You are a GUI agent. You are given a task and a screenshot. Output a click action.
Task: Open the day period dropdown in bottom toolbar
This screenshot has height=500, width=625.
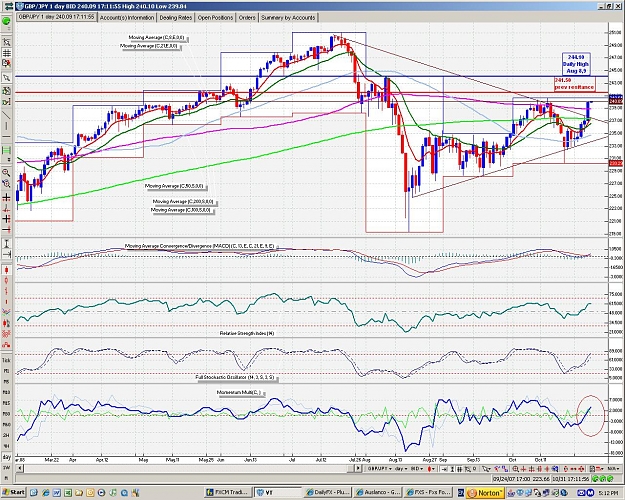click(x=401, y=469)
